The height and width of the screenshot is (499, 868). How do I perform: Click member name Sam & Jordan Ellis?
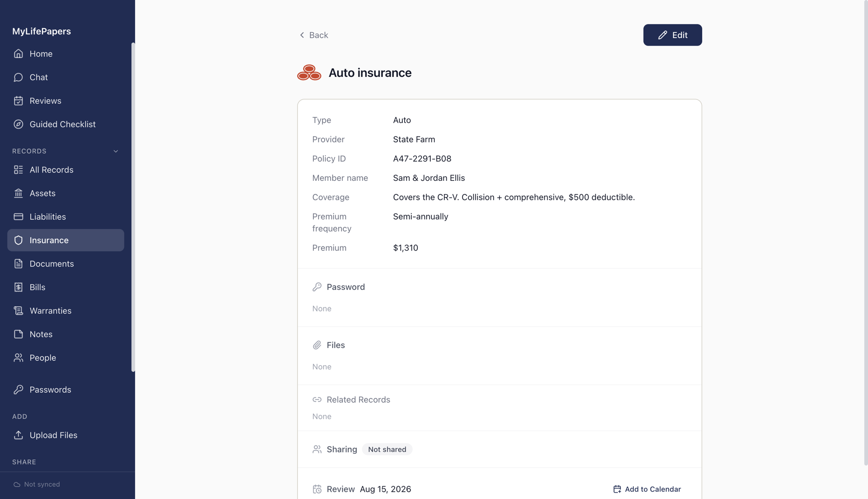(x=429, y=178)
